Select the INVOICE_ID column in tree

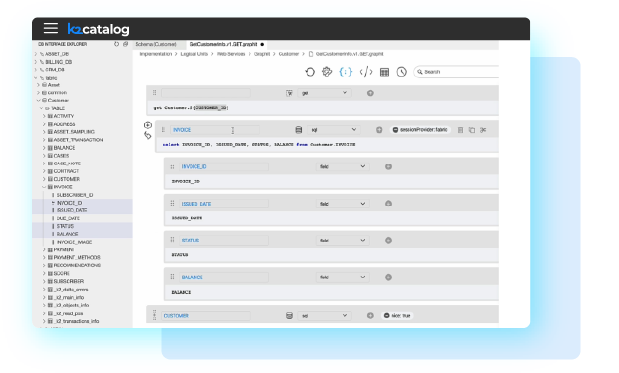pos(69,203)
